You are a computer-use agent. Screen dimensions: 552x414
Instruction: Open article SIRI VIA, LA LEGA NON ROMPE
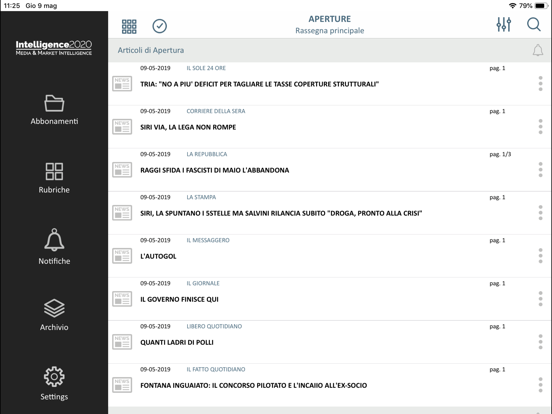point(188,127)
